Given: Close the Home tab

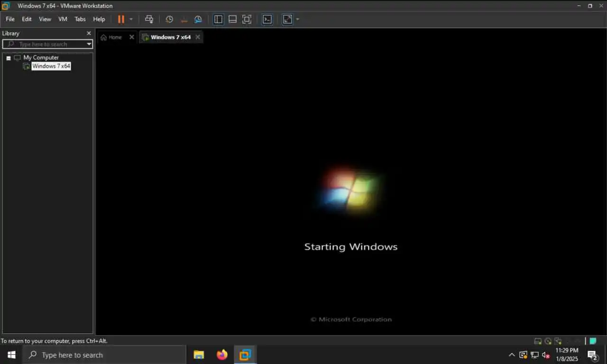Looking at the screenshot, I should pos(132,37).
